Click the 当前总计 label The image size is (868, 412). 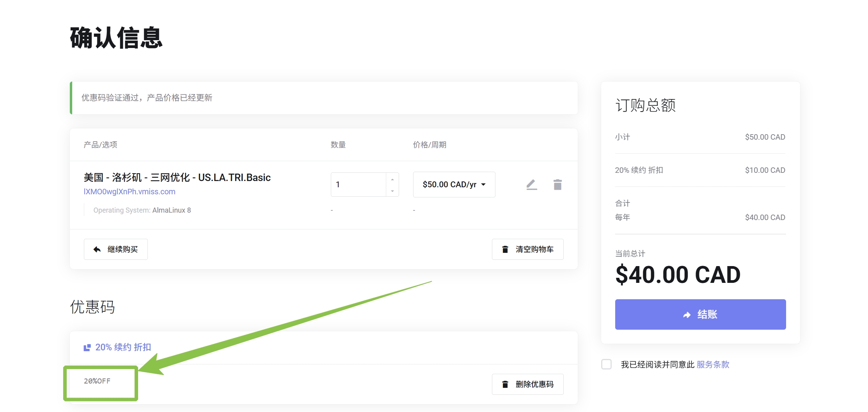(x=630, y=254)
